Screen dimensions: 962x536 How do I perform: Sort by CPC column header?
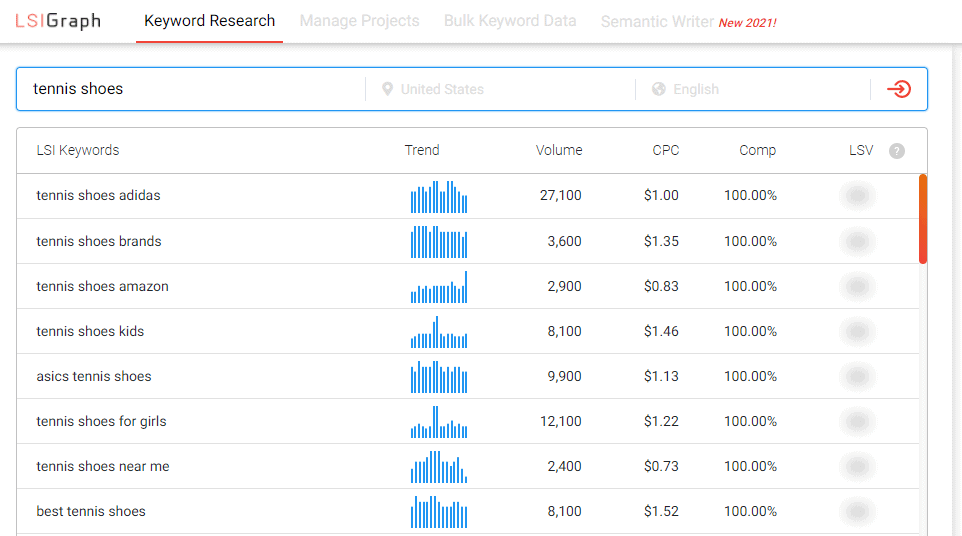(666, 150)
